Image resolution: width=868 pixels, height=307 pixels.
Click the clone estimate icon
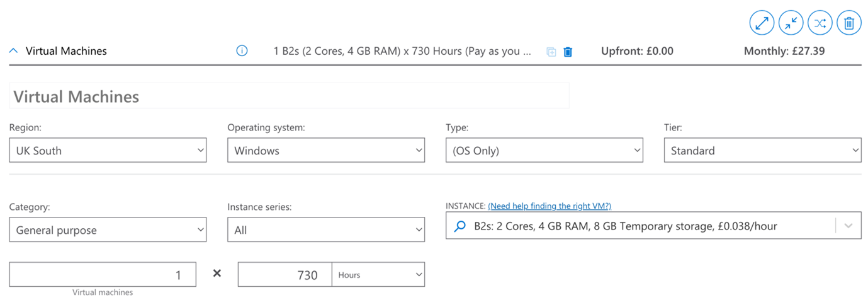pyautogui.click(x=551, y=52)
